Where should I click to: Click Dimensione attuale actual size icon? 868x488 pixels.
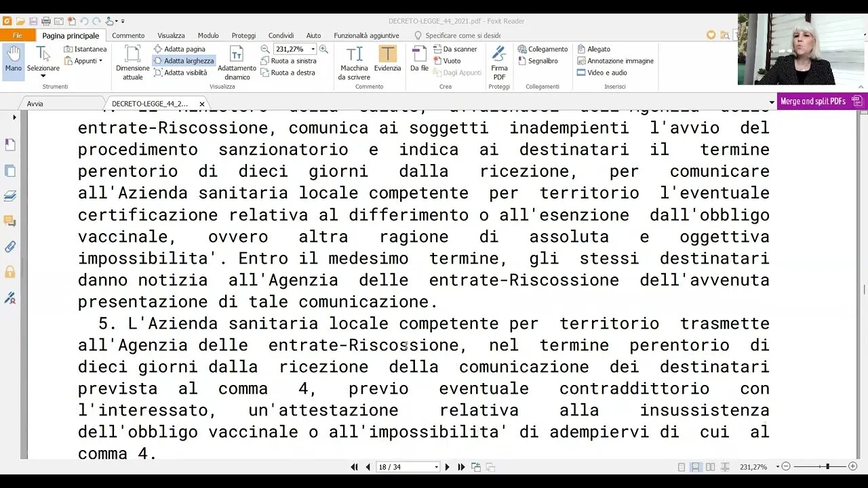133,63
